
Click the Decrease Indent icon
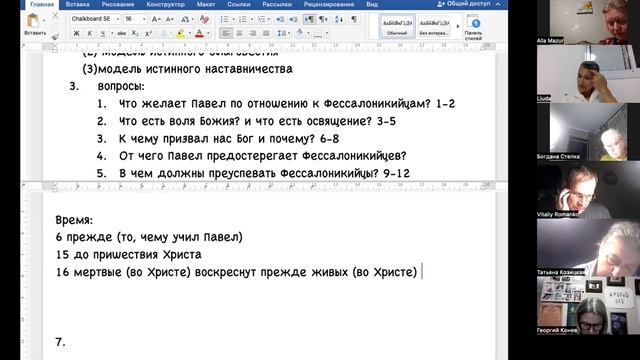[280, 19]
